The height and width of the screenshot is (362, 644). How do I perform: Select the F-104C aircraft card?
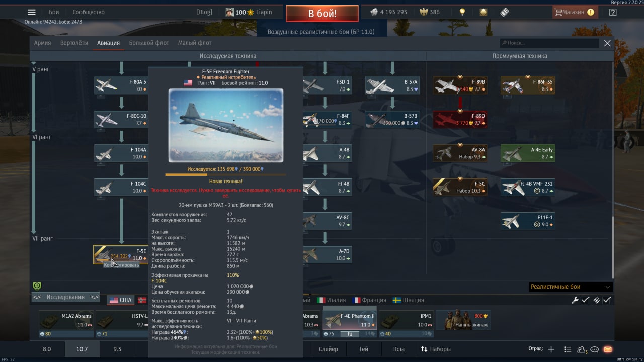pos(121,187)
